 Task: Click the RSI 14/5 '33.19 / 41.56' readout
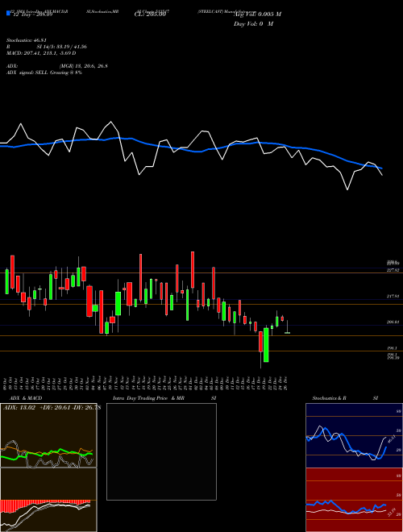pos(70,47)
